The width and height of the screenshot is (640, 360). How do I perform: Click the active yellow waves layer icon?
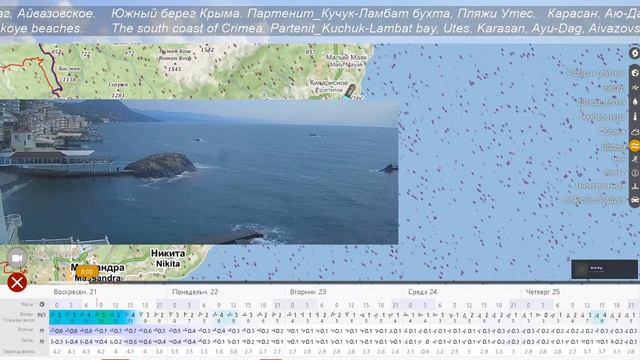(635, 146)
